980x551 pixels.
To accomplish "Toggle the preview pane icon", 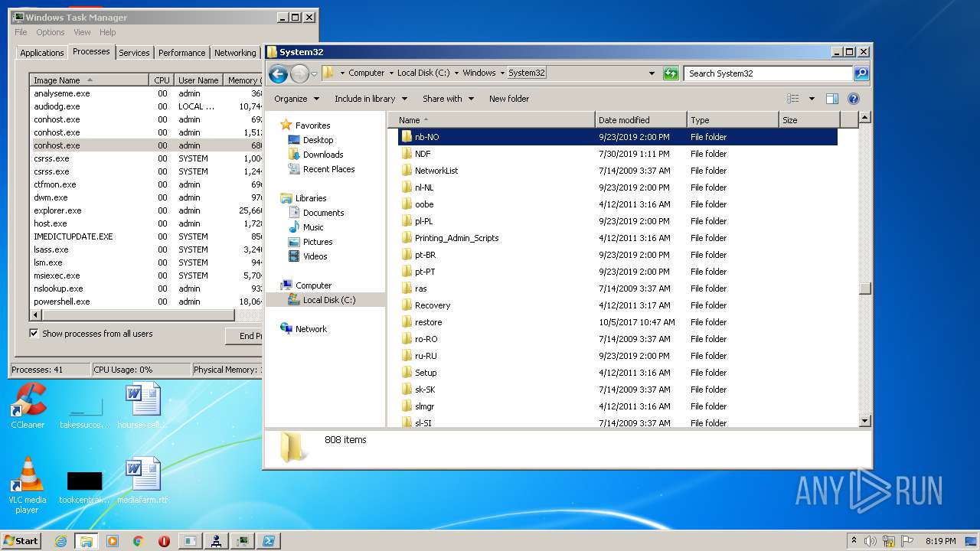I will click(832, 99).
